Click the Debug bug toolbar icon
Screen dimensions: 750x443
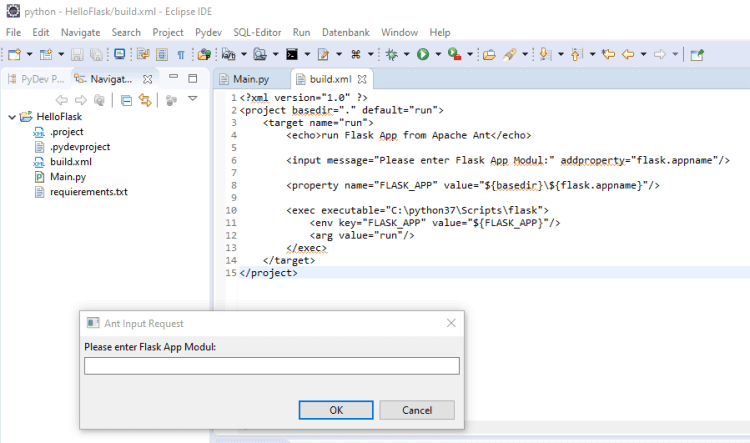pos(391,54)
